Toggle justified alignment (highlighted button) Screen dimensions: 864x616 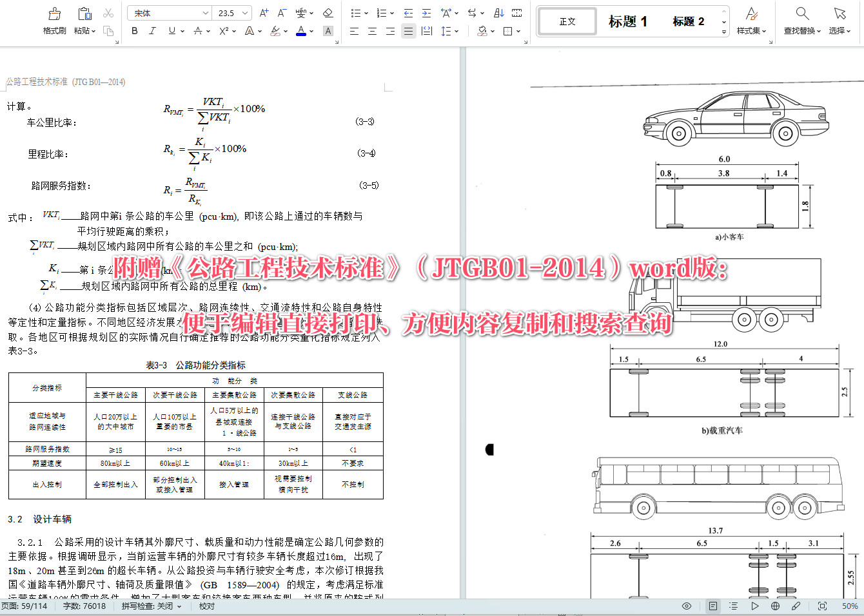408,31
